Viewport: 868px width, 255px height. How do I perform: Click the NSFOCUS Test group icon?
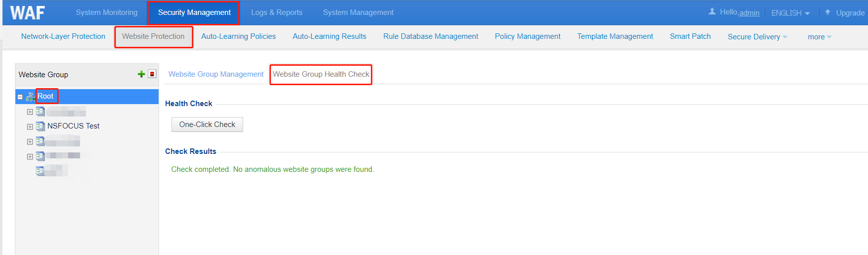[x=40, y=127]
